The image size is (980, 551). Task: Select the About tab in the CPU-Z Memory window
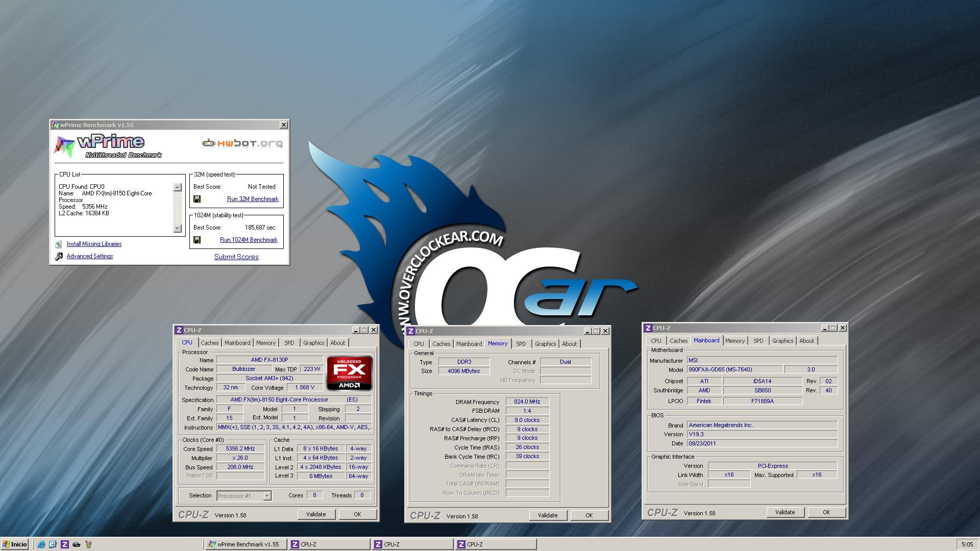pos(569,344)
